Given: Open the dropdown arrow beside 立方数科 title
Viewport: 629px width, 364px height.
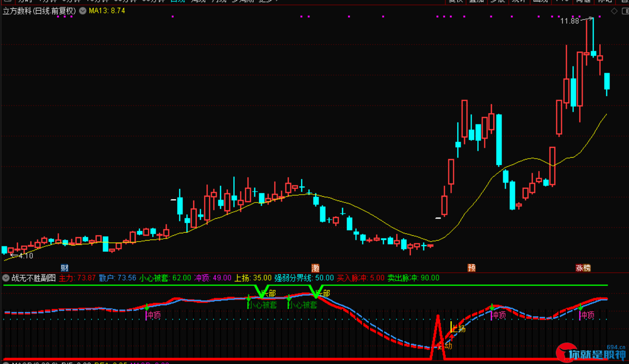Looking at the screenshot, I should pyautogui.click(x=82, y=11).
